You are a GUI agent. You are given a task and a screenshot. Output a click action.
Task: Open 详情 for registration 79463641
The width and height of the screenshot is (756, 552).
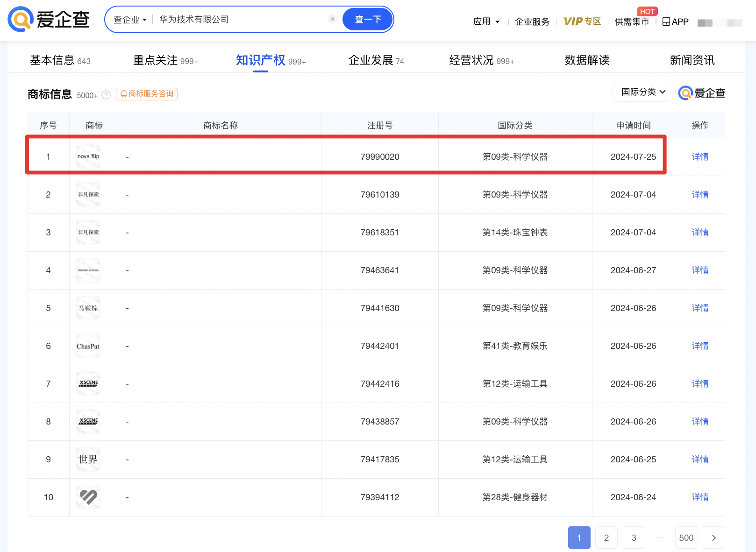tap(699, 270)
